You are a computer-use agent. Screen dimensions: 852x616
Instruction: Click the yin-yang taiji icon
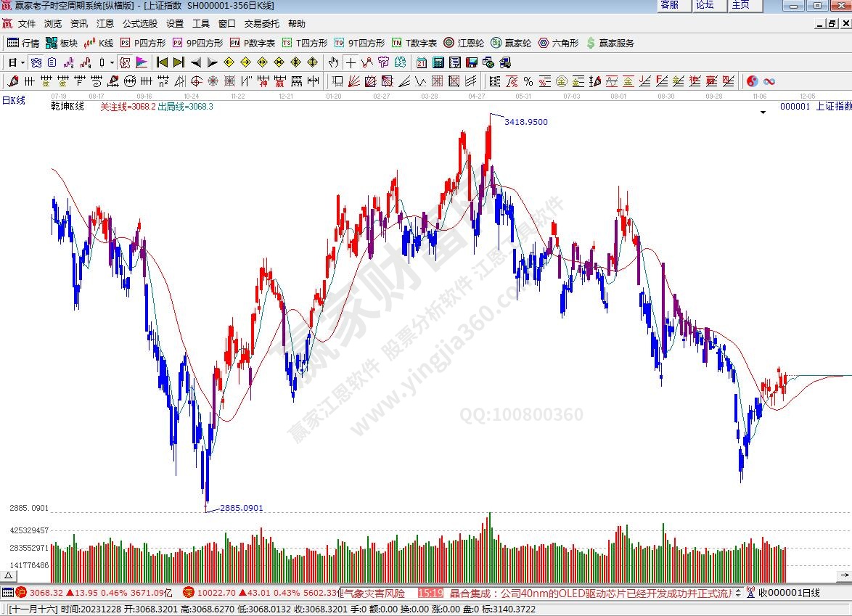tap(753, 81)
